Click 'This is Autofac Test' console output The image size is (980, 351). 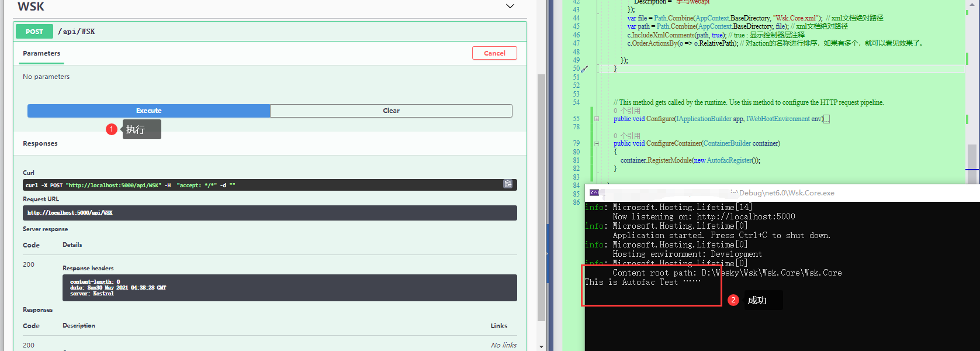(x=642, y=282)
